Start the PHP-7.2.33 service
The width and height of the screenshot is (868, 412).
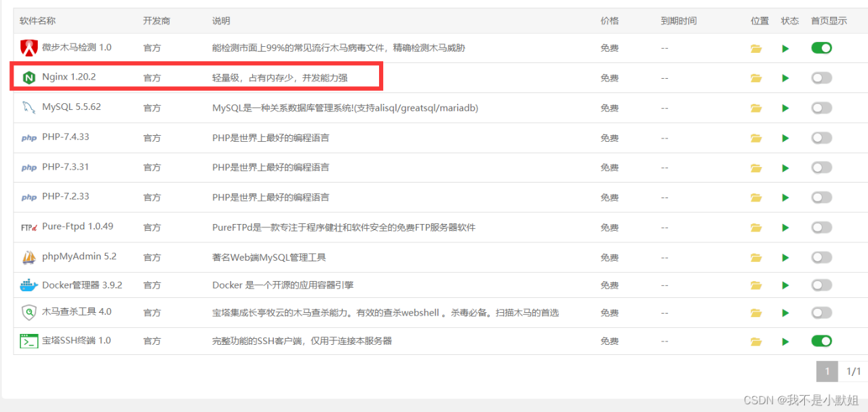click(x=785, y=197)
